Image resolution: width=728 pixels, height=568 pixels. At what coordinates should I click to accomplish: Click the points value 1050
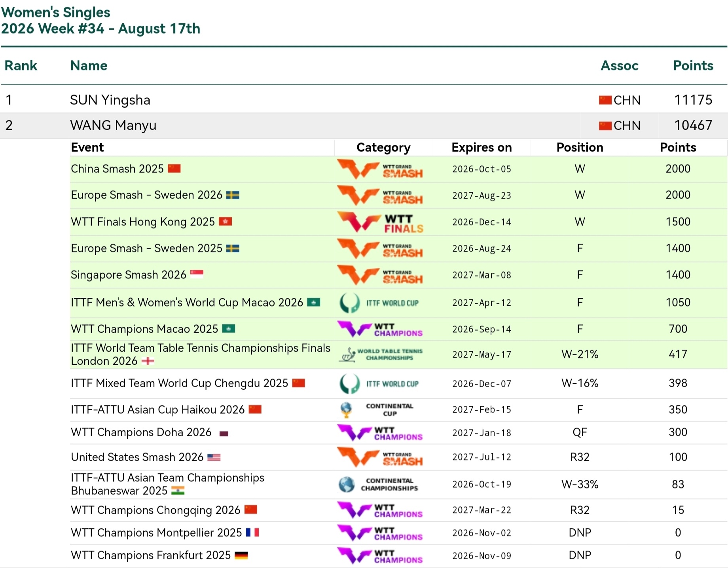[678, 303]
